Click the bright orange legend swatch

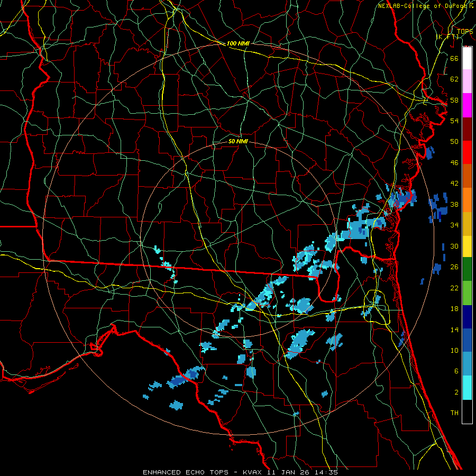467,199
